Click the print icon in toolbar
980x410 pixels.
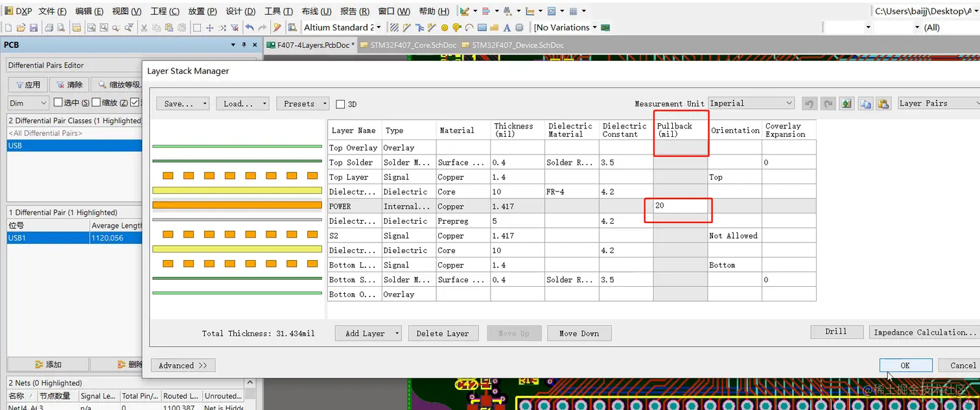pos(49,28)
